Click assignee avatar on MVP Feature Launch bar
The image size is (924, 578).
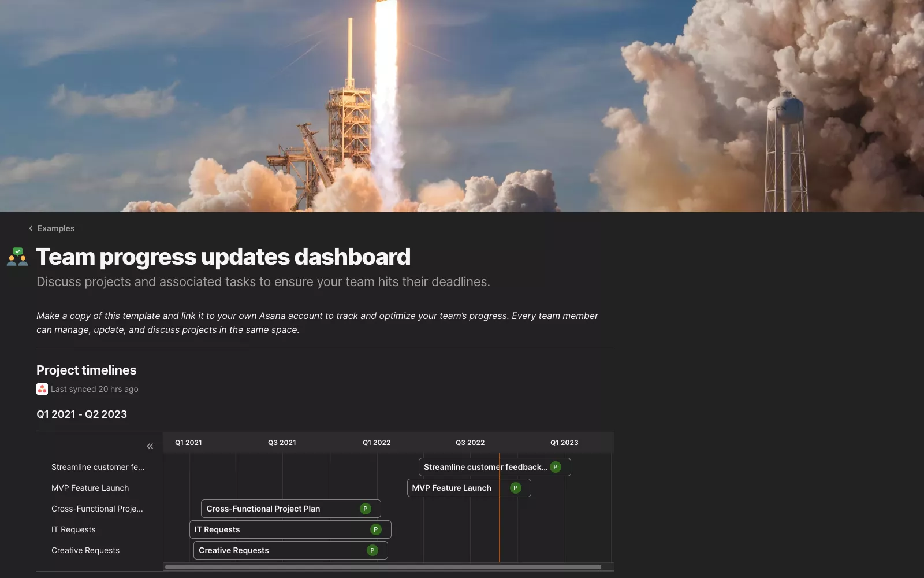tap(516, 488)
